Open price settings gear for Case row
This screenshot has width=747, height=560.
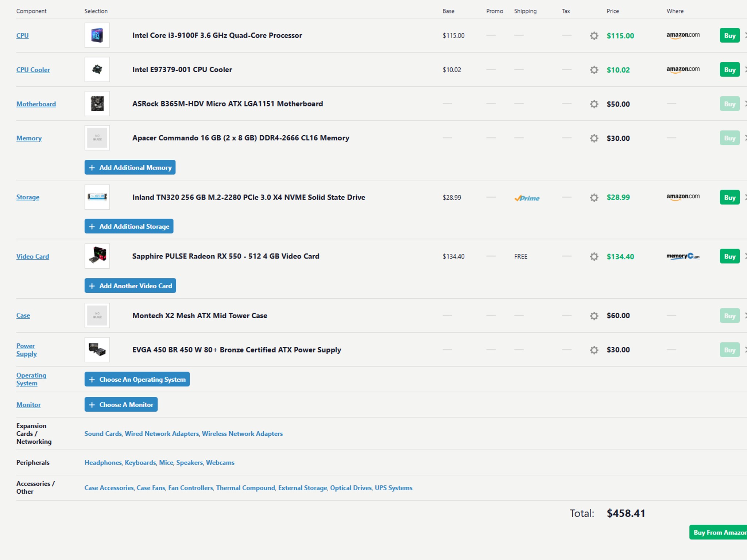pos(594,315)
